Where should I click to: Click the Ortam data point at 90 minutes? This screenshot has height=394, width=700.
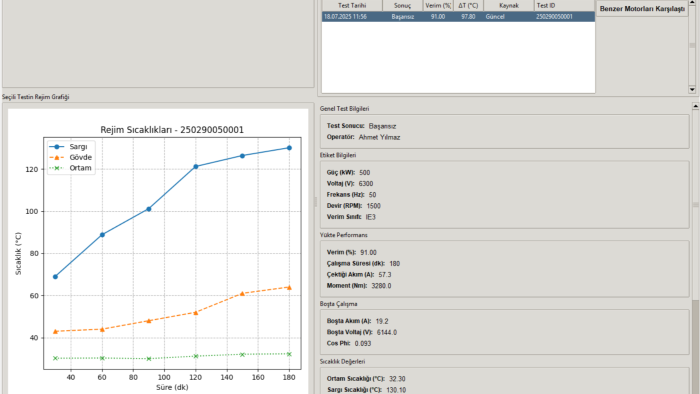click(x=149, y=359)
